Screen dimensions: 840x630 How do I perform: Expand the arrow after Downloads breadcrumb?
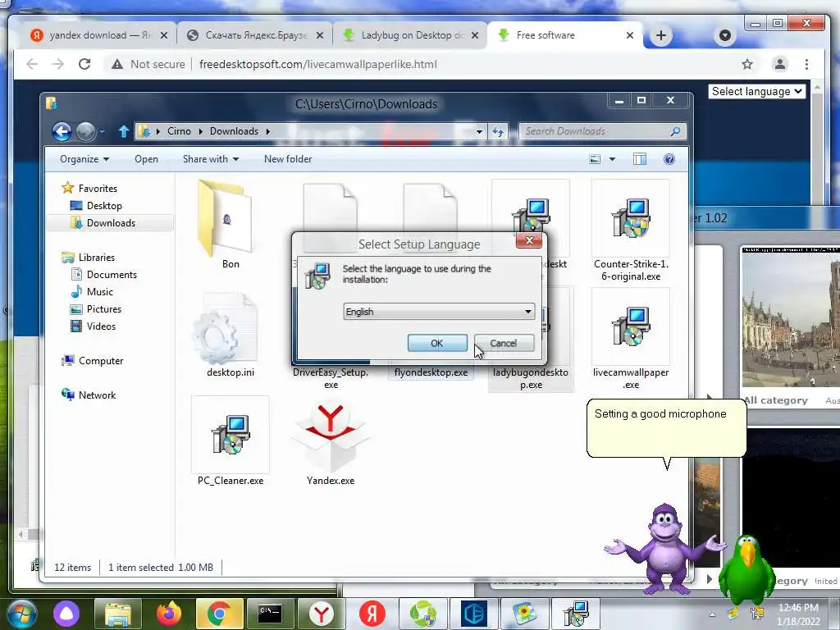(268, 131)
